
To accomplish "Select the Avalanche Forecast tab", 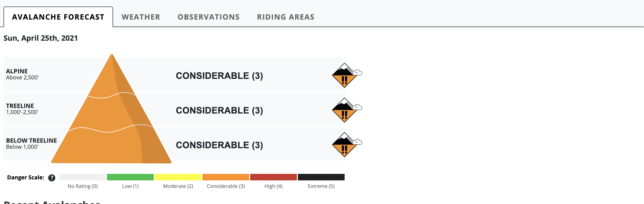I will [58, 17].
